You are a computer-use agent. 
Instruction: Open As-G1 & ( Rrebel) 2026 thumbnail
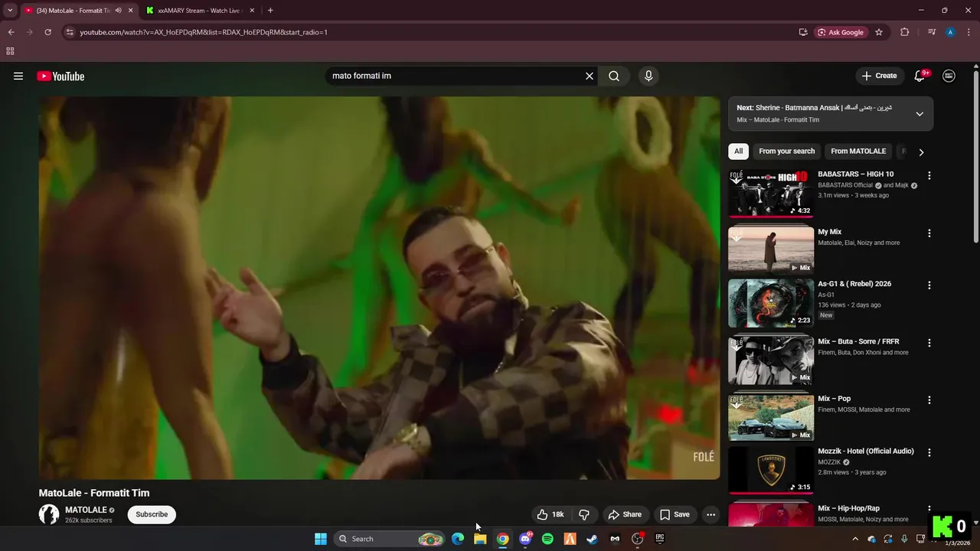(771, 303)
